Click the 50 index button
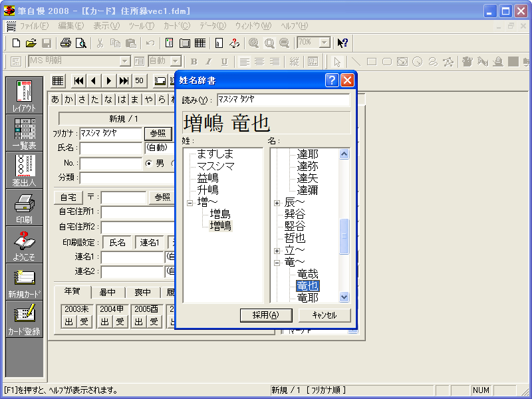Image resolution: width=532 pixels, height=399 pixels. coord(139,80)
